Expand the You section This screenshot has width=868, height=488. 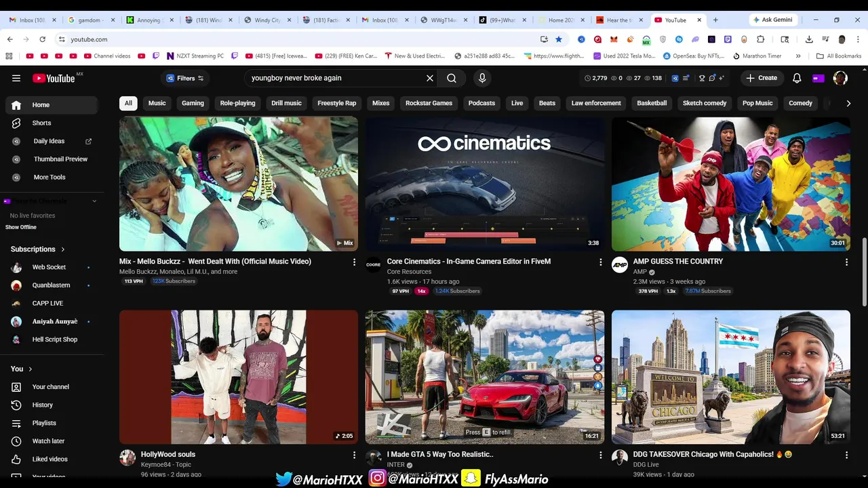click(x=23, y=369)
